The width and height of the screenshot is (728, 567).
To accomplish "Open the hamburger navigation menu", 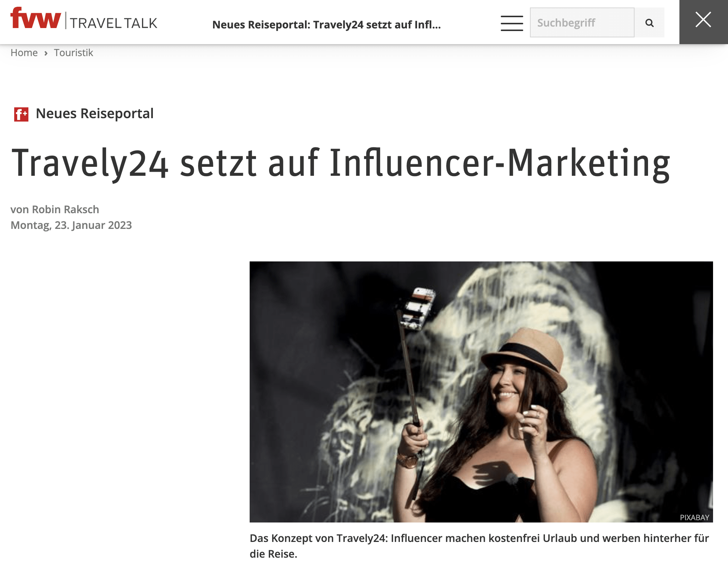I will click(x=512, y=23).
